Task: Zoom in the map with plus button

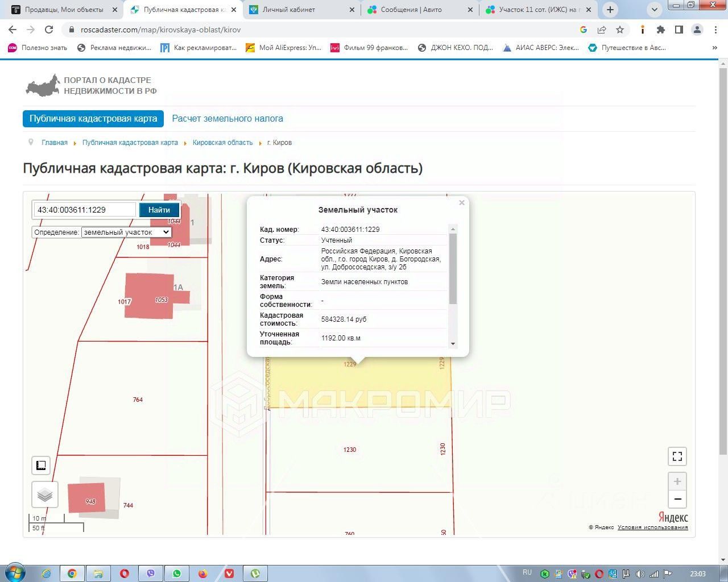Action: [677, 481]
